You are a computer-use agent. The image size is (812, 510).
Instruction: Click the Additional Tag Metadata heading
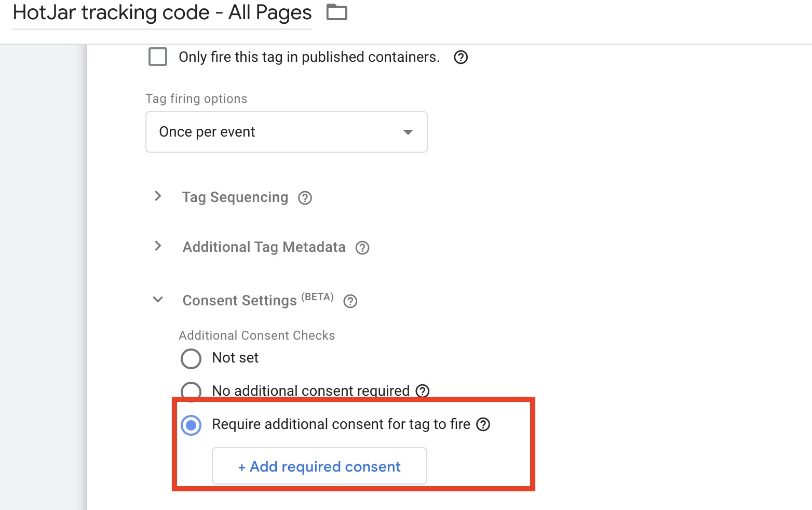tap(264, 247)
